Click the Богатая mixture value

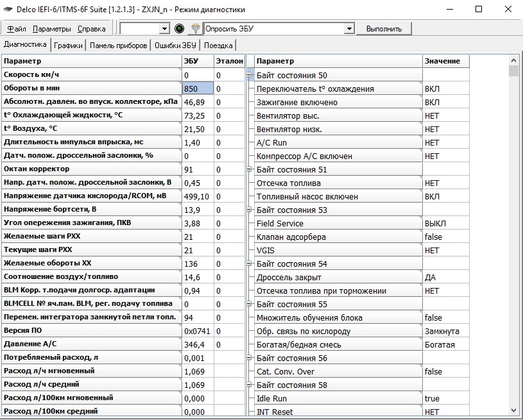pos(445,344)
